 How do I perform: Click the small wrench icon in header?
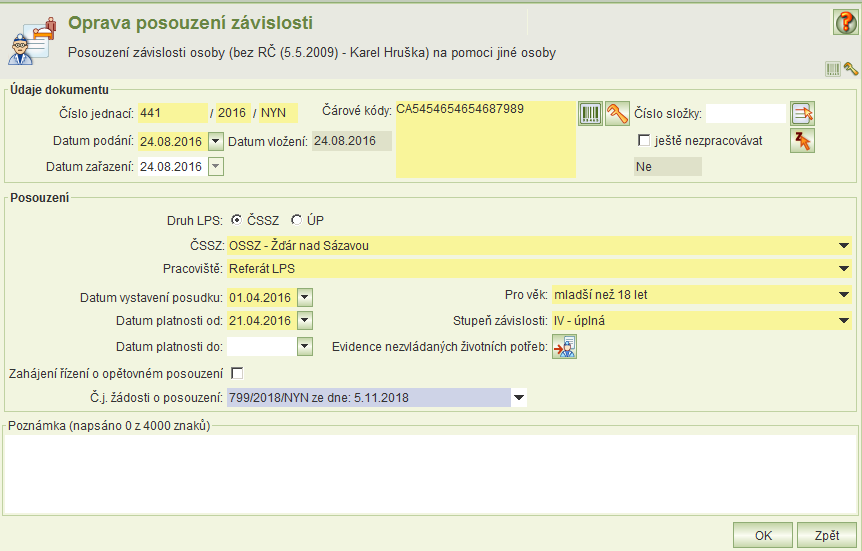850,69
